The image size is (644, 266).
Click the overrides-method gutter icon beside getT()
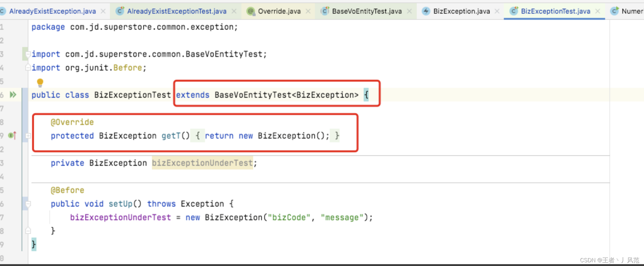(12, 135)
